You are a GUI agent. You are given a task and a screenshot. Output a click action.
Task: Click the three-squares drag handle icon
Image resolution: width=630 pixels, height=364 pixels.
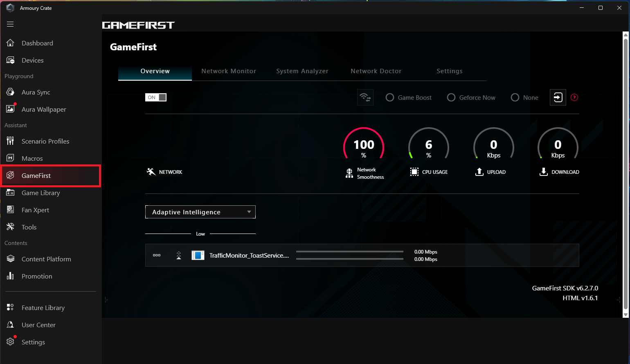pos(157,255)
